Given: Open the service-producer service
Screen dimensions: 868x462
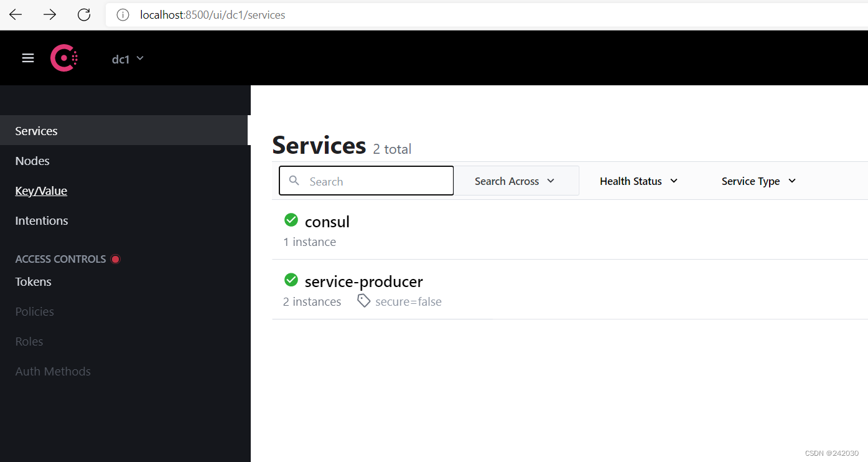Looking at the screenshot, I should pos(363,281).
